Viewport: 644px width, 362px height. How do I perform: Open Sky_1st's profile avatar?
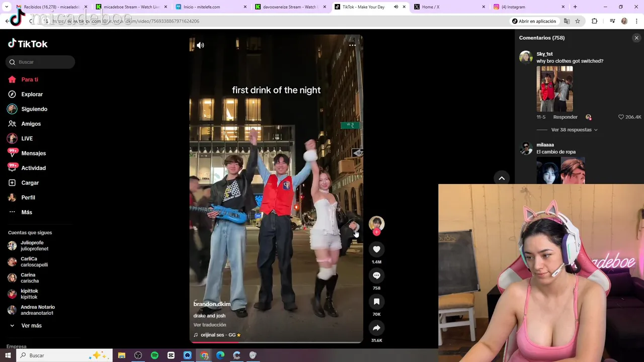tap(526, 57)
